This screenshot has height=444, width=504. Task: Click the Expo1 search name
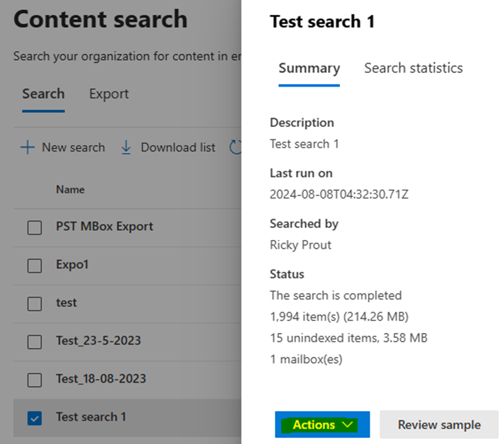[x=72, y=265]
